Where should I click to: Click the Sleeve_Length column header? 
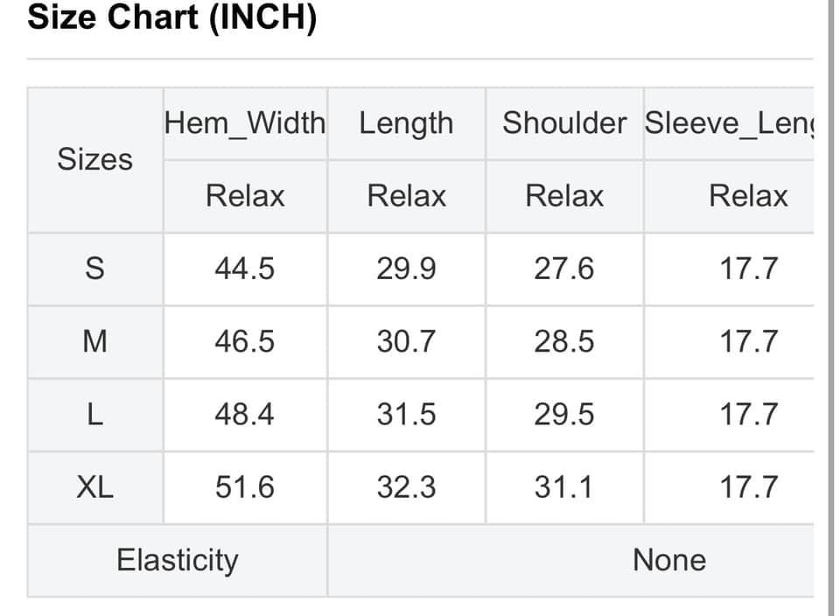(x=729, y=123)
